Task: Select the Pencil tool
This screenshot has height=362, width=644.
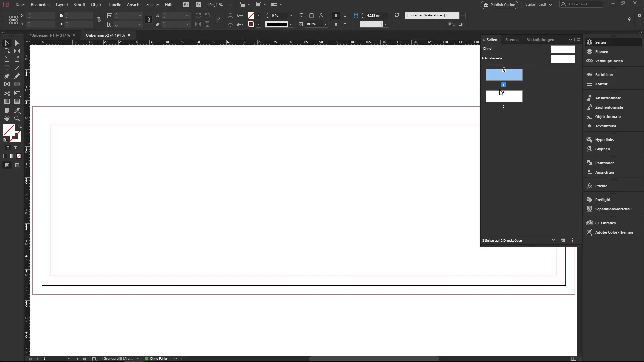Action: coord(17,76)
